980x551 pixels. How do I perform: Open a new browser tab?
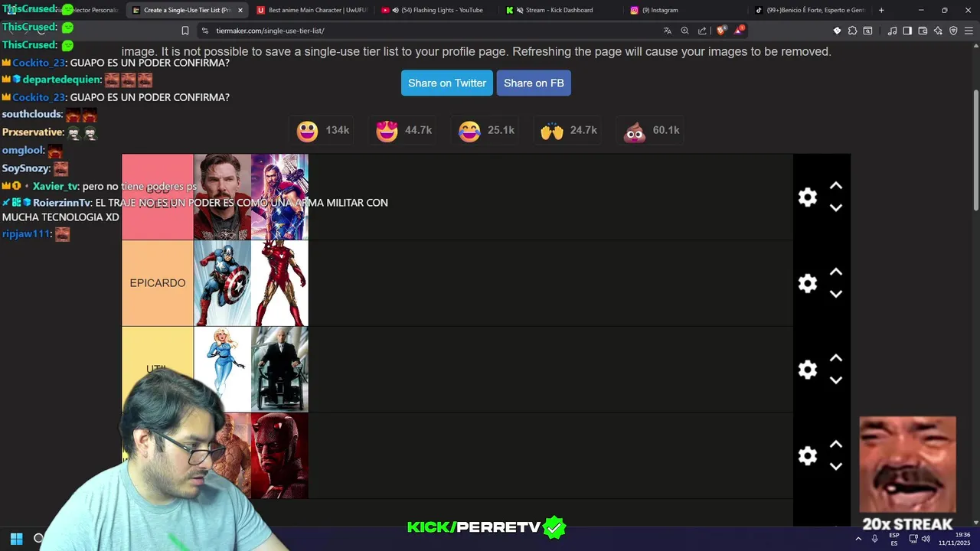tap(881, 10)
